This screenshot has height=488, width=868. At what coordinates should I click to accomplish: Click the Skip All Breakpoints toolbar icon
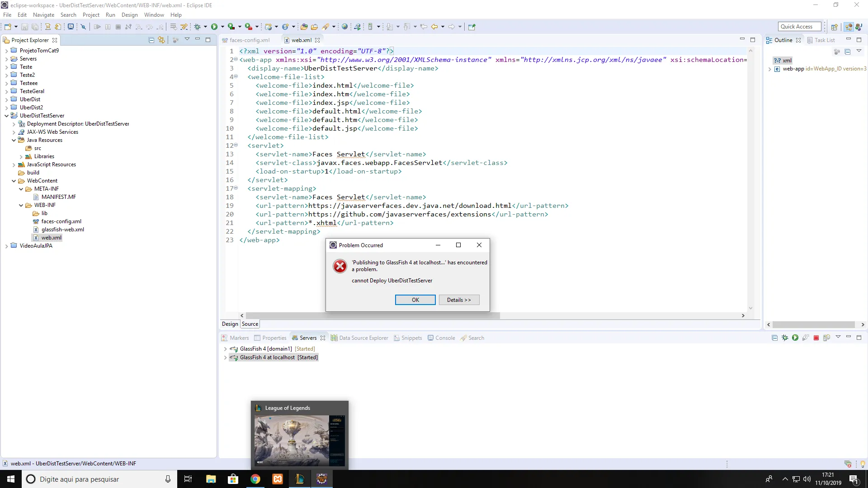(83, 27)
